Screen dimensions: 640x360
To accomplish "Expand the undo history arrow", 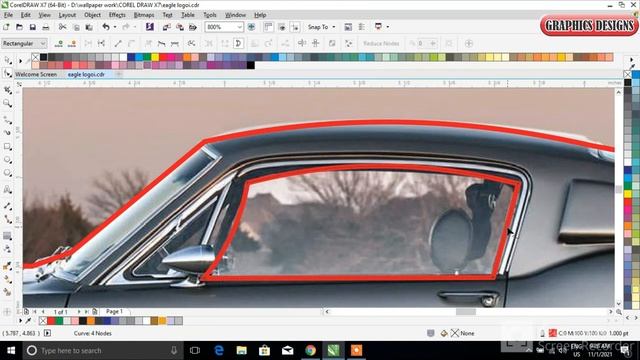I will coord(115,27).
